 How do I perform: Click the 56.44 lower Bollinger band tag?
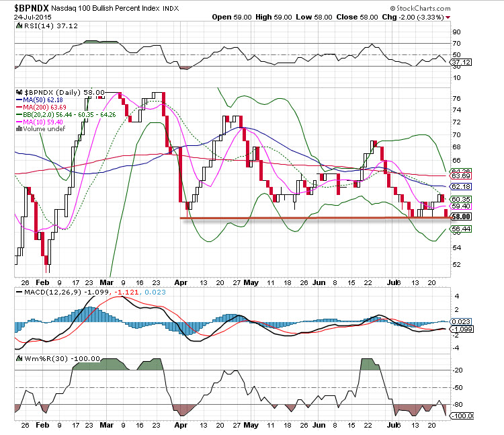[460, 229]
